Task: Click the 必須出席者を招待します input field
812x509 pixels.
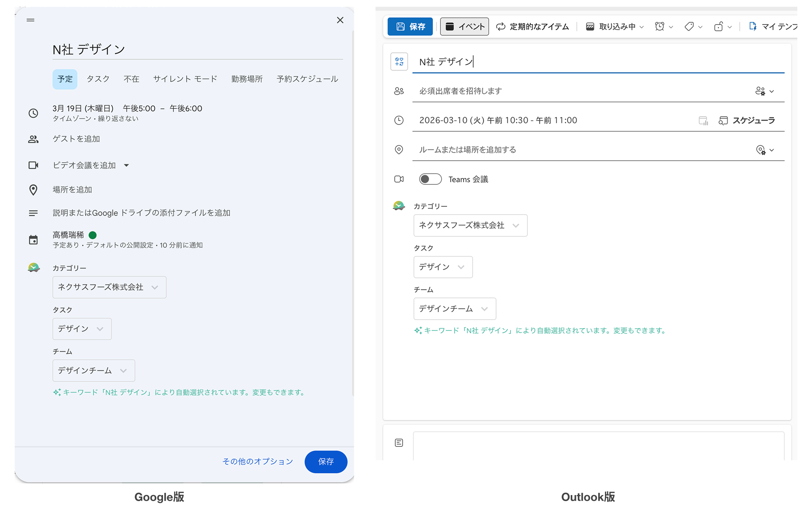Action: (527, 91)
